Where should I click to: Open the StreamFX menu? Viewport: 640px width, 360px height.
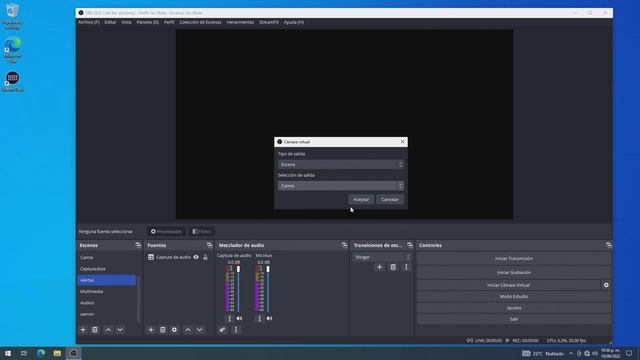click(x=269, y=22)
